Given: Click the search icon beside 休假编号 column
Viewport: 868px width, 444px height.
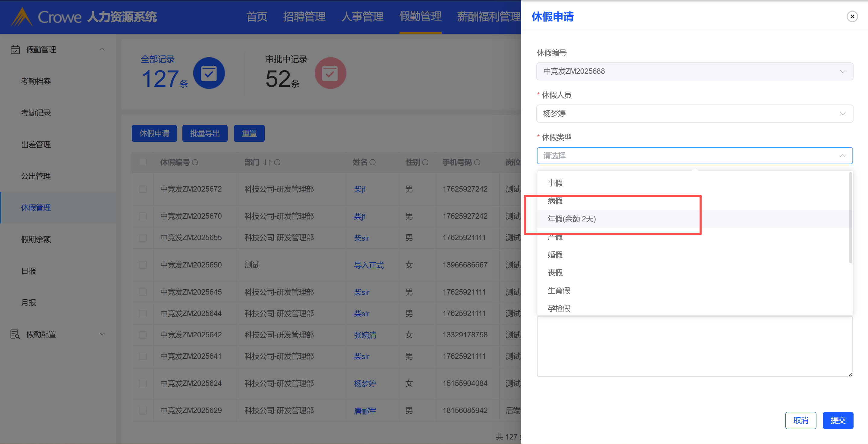Looking at the screenshot, I should pyautogui.click(x=195, y=163).
